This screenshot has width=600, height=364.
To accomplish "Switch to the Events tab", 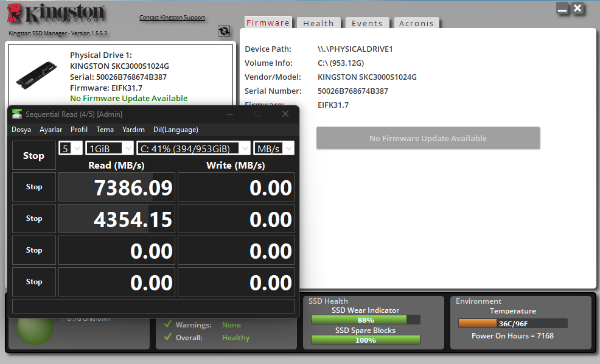I will click(367, 23).
